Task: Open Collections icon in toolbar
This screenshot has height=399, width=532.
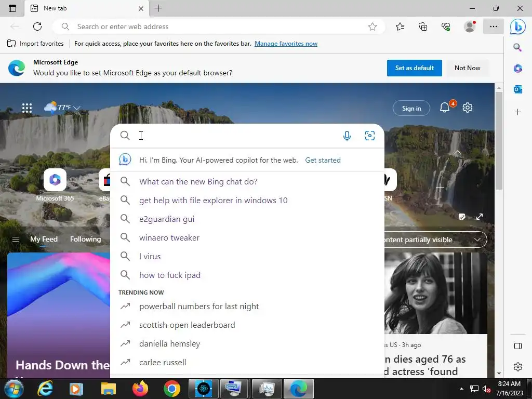Action: pyautogui.click(x=423, y=26)
